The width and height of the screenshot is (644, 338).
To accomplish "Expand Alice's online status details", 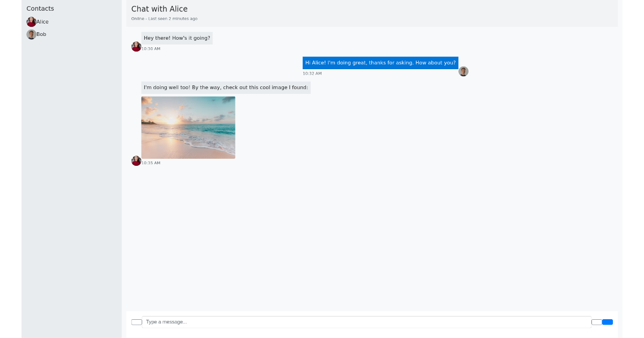I will point(164,18).
